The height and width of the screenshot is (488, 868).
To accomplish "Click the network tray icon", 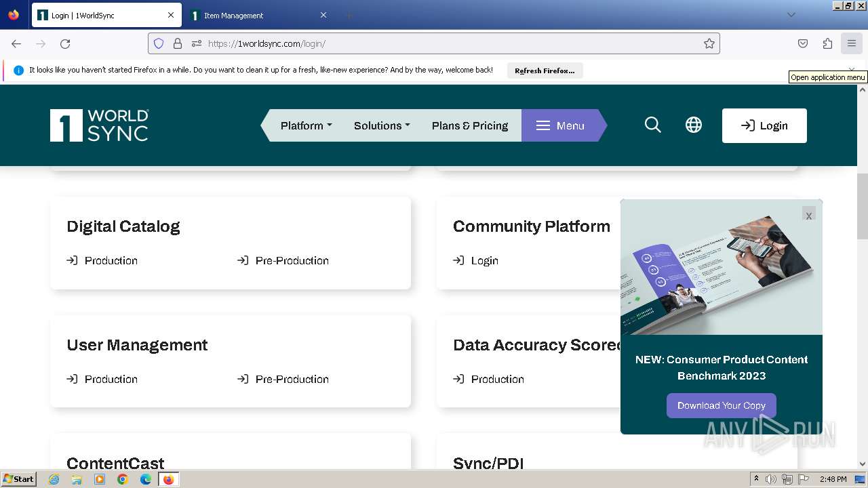I will pyautogui.click(x=787, y=479).
